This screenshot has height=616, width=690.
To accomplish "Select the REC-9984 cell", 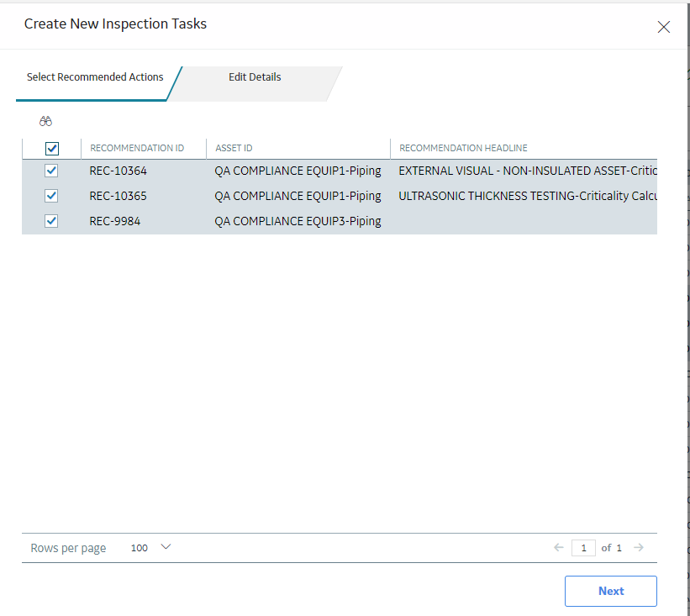I will (115, 221).
